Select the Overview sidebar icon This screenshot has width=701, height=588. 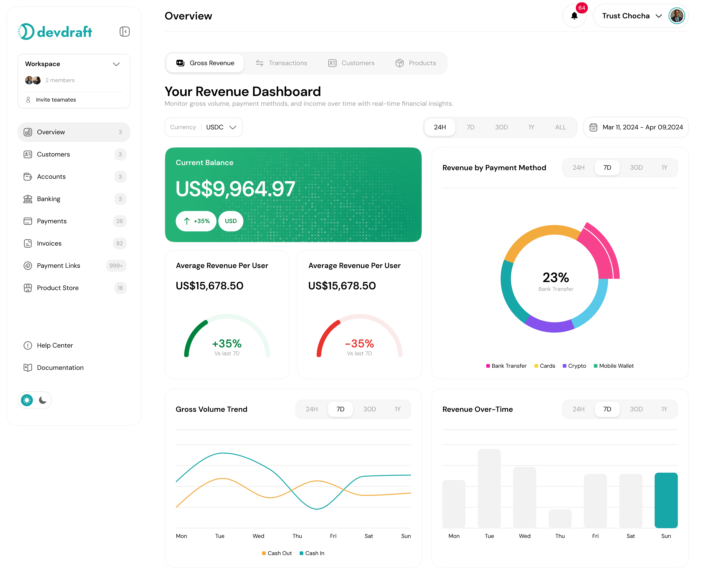pos(28,132)
